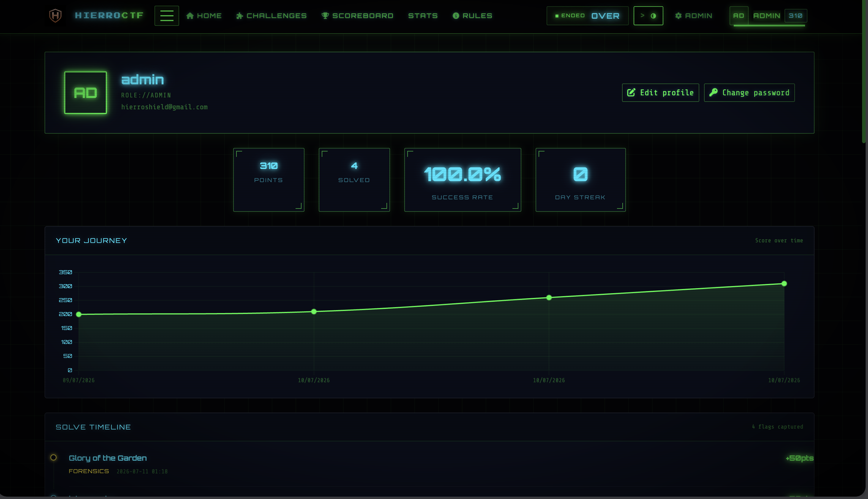Click the 310 score badge in navbar

(795, 16)
